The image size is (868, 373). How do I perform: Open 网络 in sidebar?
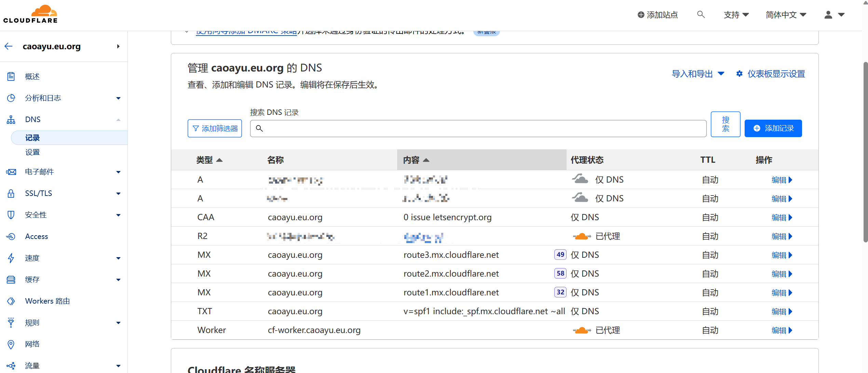pyautogui.click(x=32, y=344)
